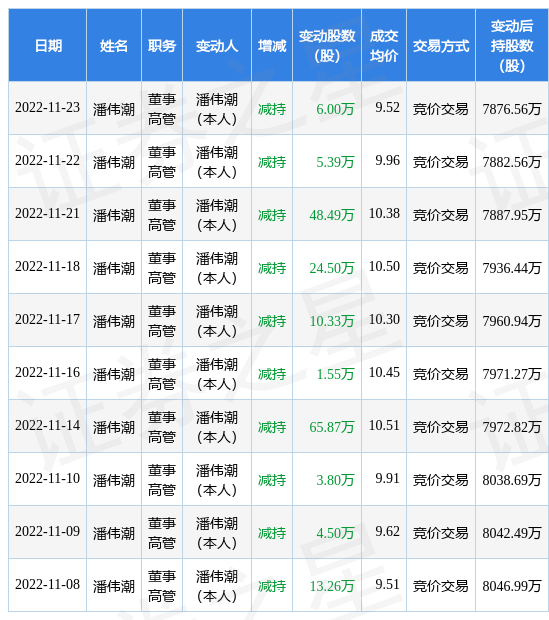
Task: Select the 48.49万 share change value
Action: (x=331, y=215)
